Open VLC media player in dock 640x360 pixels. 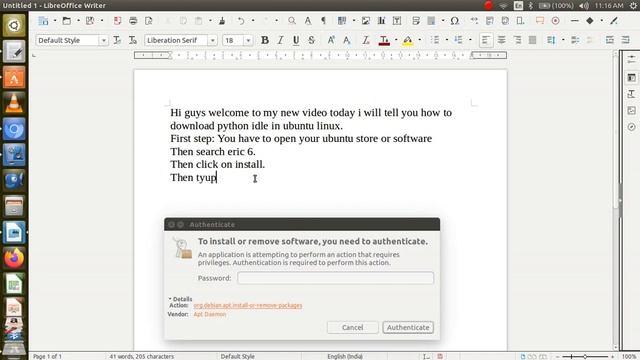click(14, 103)
